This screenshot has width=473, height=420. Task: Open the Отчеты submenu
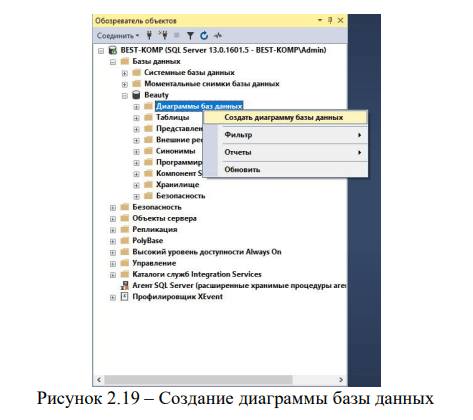pyautogui.click(x=285, y=152)
